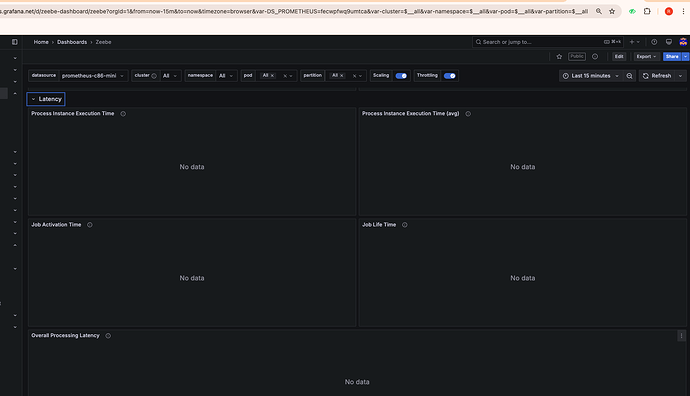The image size is (690, 396).
Task: Clear all values in pod filter
Action: tap(285, 76)
